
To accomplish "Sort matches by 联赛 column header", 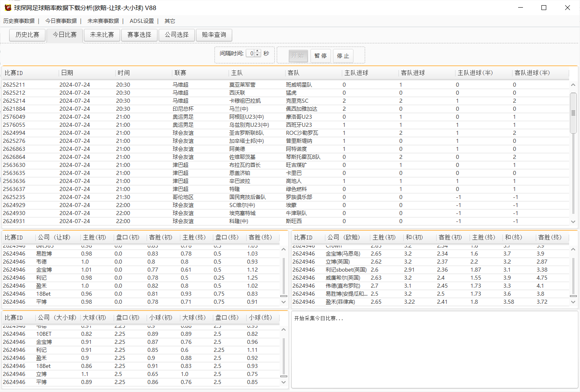I will click(x=200, y=73).
